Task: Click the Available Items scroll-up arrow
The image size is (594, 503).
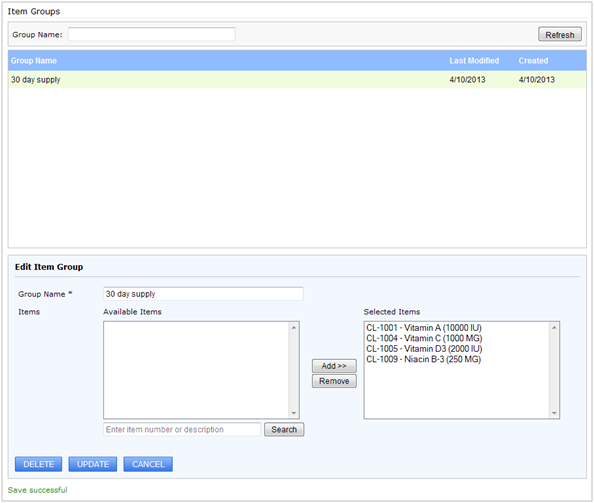Action: 294,327
